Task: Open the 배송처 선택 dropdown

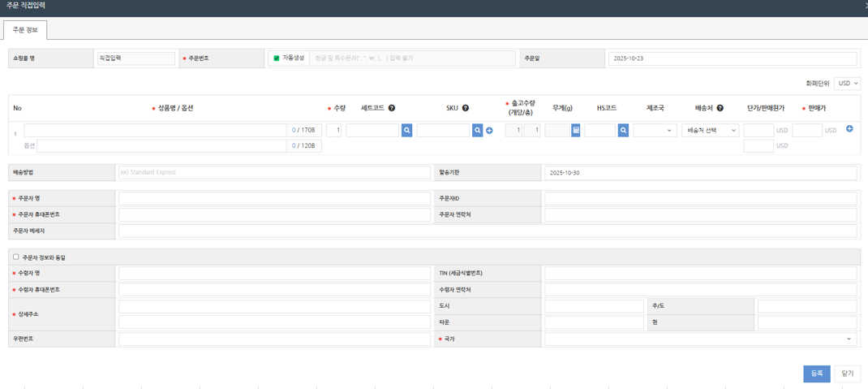Action: point(711,130)
